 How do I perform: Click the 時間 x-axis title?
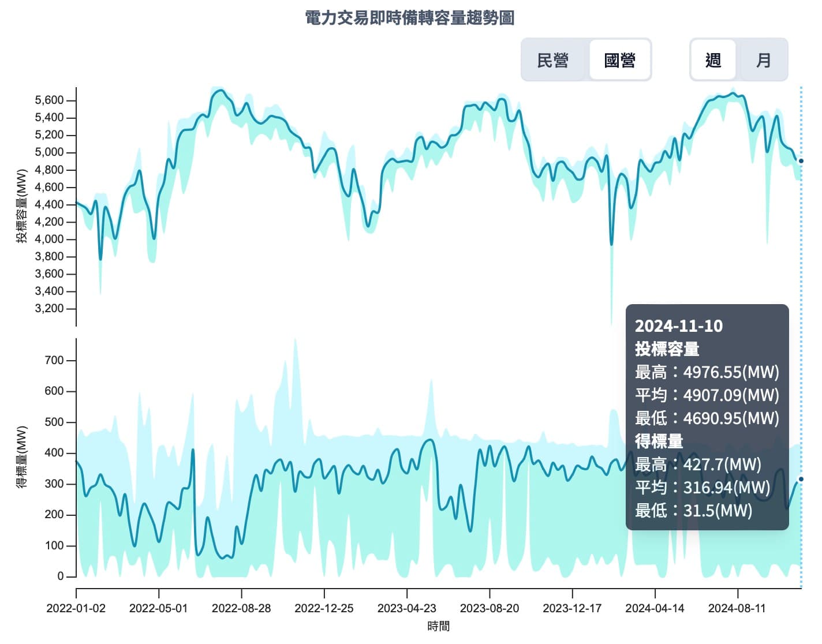[439, 626]
